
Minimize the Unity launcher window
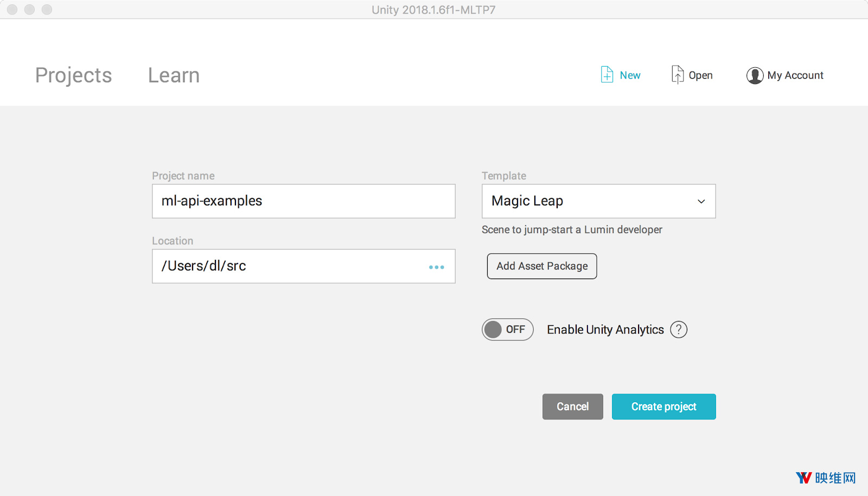29,10
